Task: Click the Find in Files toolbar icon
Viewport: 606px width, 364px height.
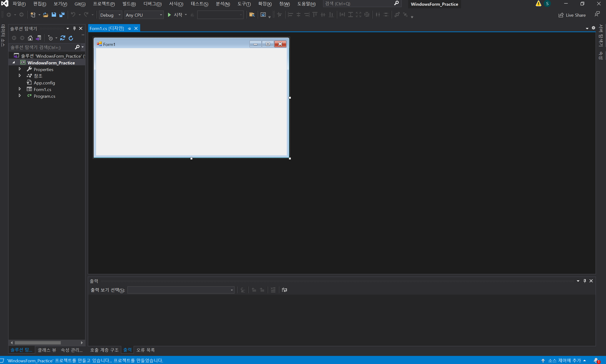Action: pos(252,15)
